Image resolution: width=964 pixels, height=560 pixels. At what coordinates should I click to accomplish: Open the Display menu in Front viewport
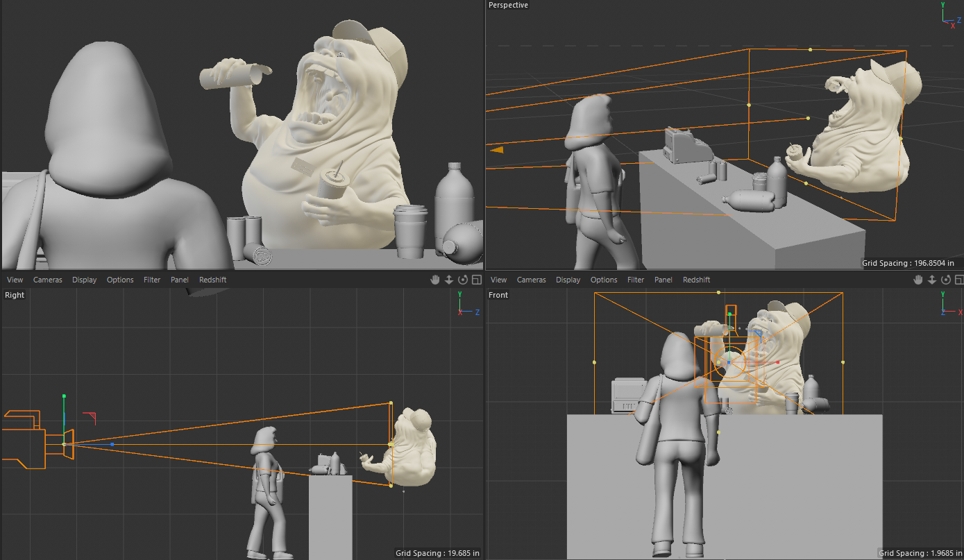568,280
